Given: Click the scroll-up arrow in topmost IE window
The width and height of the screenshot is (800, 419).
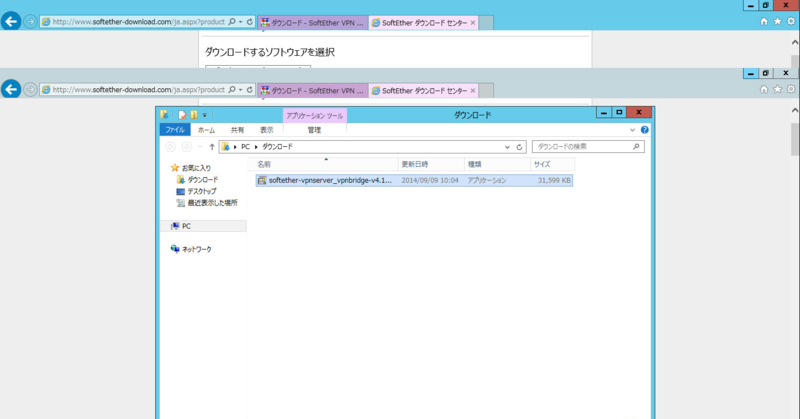Looking at the screenshot, I should 795,42.
